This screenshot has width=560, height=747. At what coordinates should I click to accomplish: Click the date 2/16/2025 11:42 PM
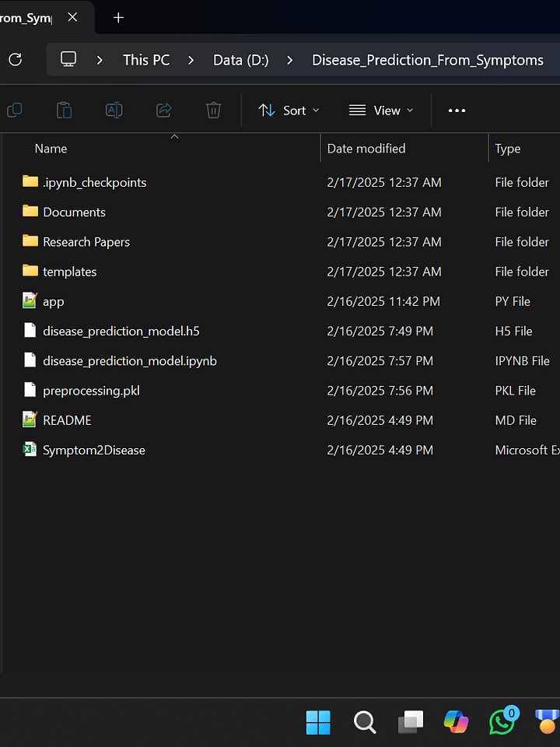pyautogui.click(x=383, y=302)
